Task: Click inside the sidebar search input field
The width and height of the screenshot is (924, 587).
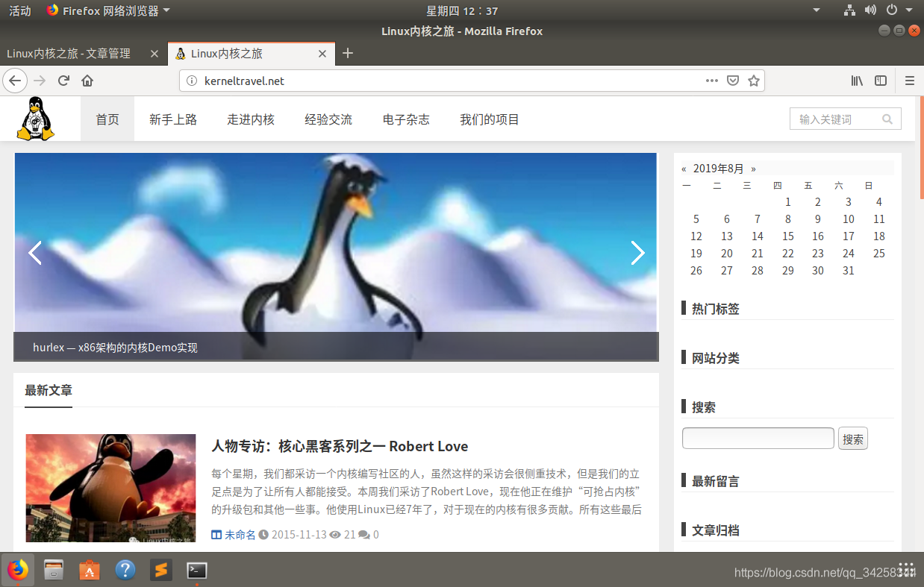Action: click(x=758, y=438)
